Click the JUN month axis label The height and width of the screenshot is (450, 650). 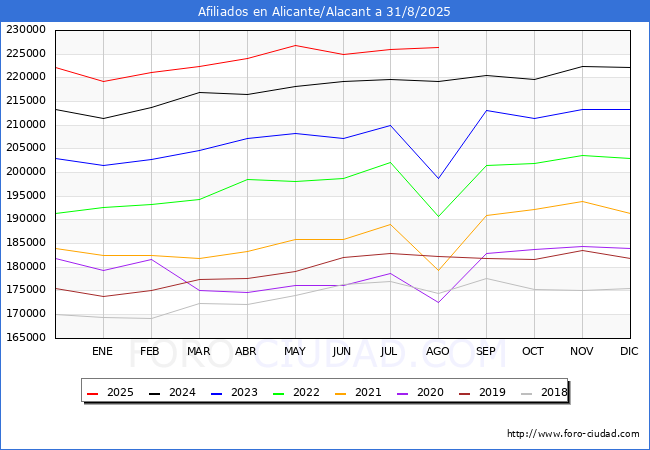[342, 351]
